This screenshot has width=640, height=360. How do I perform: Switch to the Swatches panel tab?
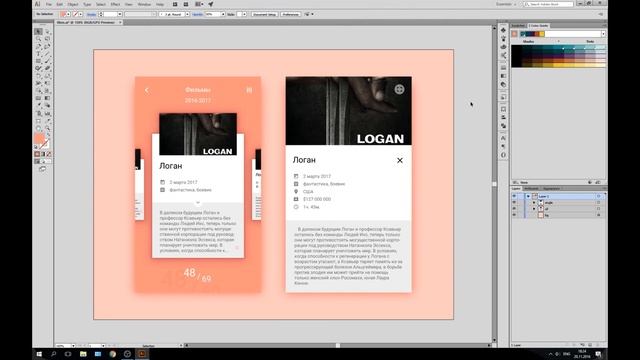click(x=518, y=25)
